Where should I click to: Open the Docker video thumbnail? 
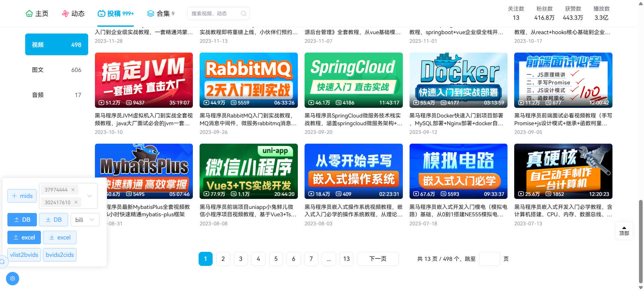point(459,80)
